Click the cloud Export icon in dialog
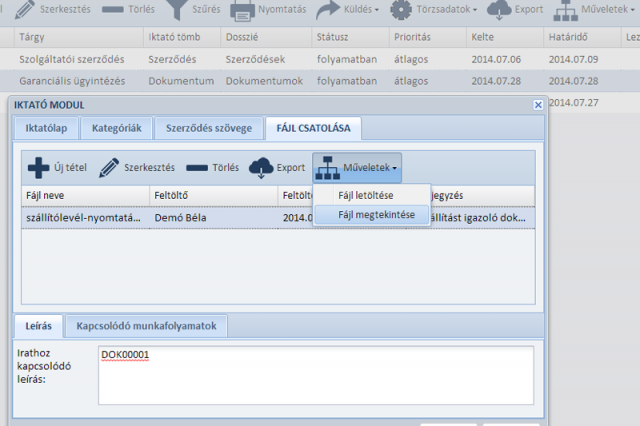Screen dimensions: 640x426 (261, 168)
